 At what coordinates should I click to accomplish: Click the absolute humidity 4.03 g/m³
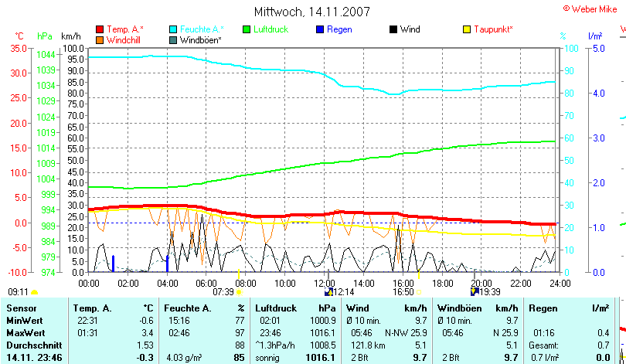(184, 358)
